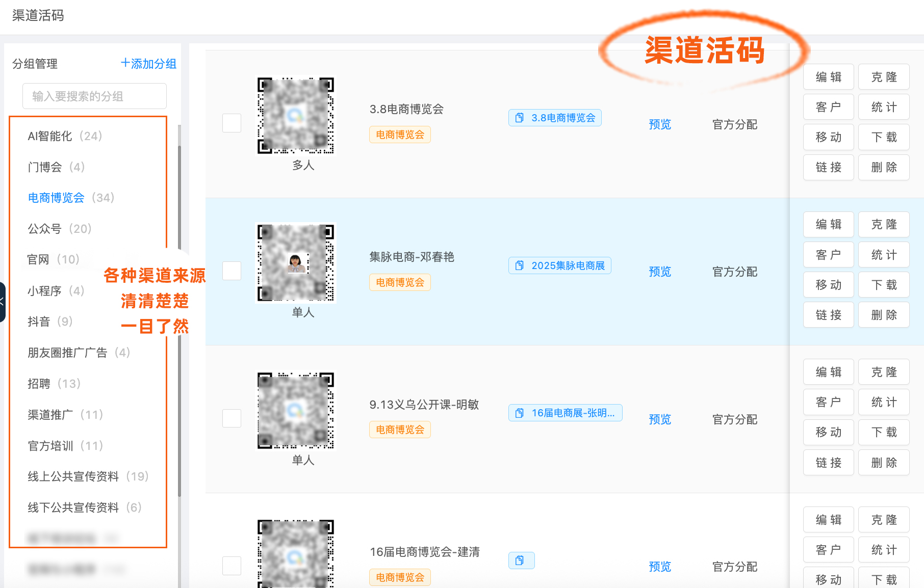924x588 pixels.
Task: Open QR code thumbnail for 集脉电商-邓春艳
Action: tap(296, 263)
